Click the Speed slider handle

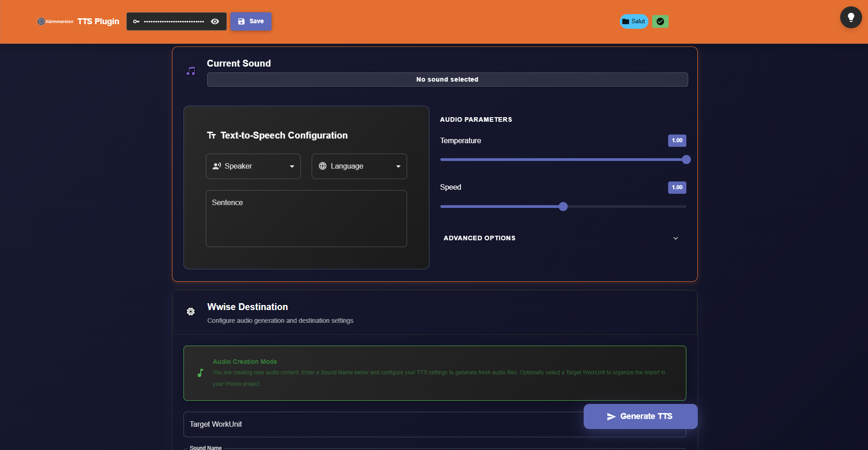[x=563, y=207]
